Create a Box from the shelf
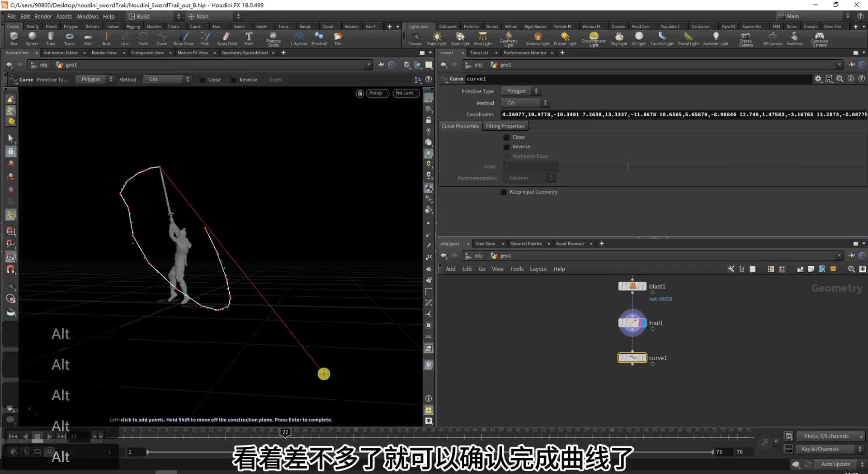Image resolution: width=868 pixels, height=474 pixels. 14,38
